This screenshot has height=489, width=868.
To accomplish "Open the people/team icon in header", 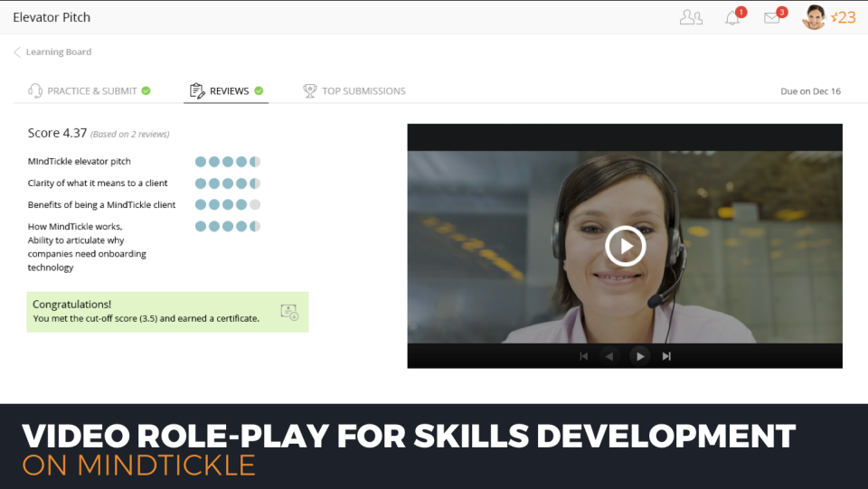I will pyautogui.click(x=691, y=17).
